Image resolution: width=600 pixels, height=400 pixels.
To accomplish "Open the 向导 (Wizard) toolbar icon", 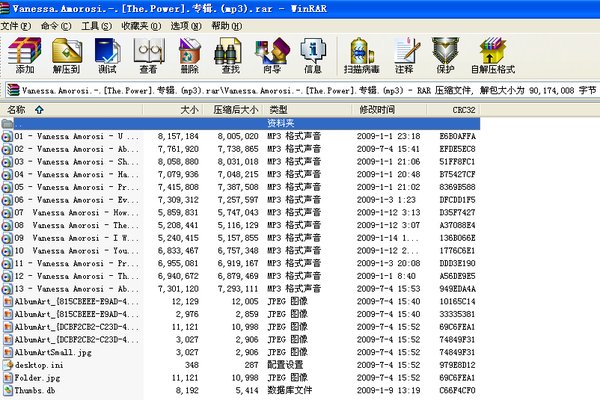I will [272, 56].
